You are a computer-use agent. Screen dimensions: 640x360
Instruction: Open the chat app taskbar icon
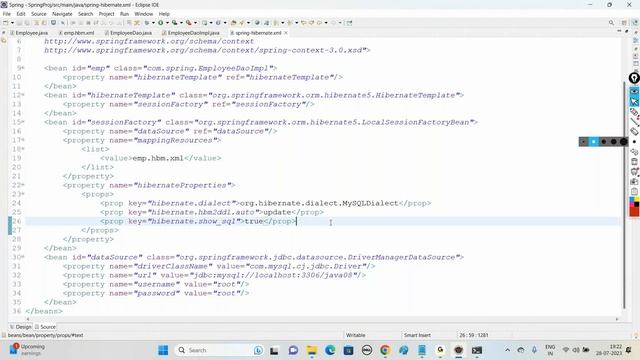click(293, 350)
